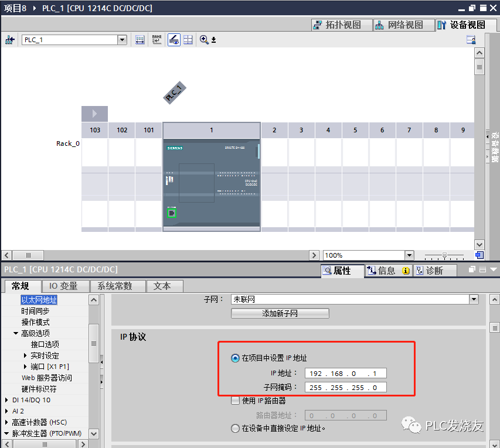Click the magnifier zoom-in tool icon
This screenshot has height=448, width=500.
tap(204, 40)
